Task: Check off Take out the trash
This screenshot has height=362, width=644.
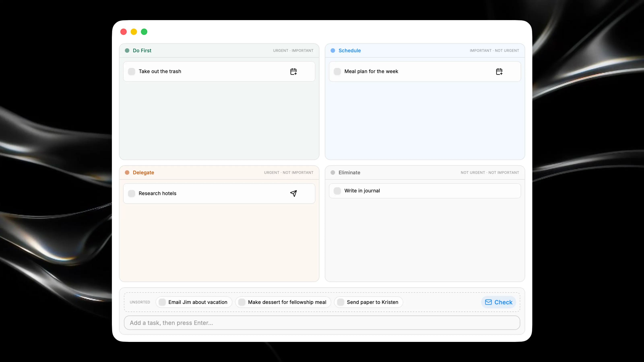Action: click(131, 71)
